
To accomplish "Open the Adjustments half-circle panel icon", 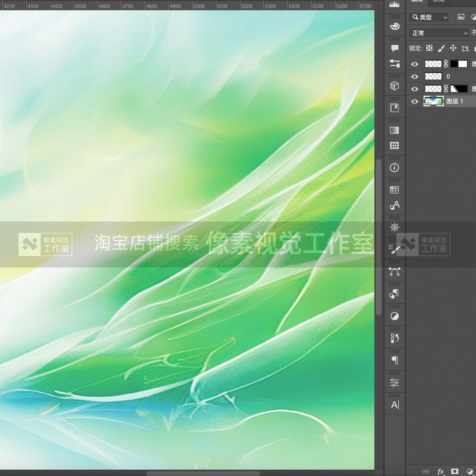I will 394,316.
